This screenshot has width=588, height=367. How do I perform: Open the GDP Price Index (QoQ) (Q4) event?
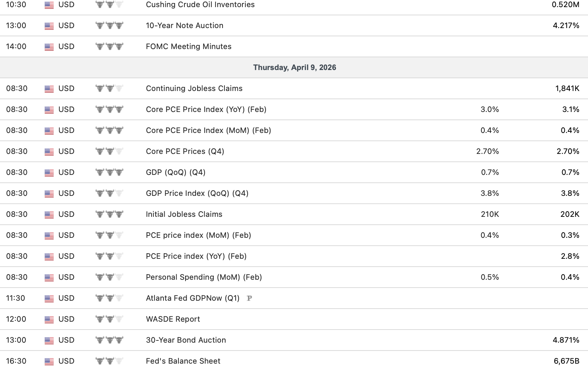click(x=197, y=193)
